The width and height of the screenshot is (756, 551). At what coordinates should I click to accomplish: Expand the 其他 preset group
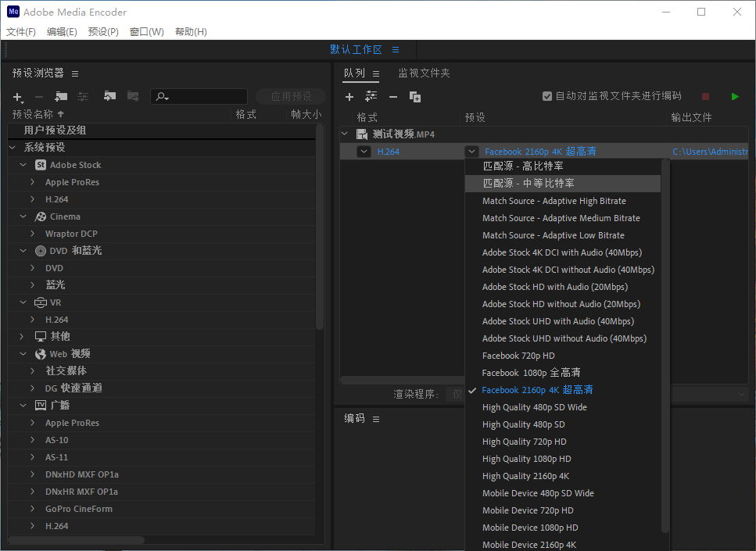(22, 337)
